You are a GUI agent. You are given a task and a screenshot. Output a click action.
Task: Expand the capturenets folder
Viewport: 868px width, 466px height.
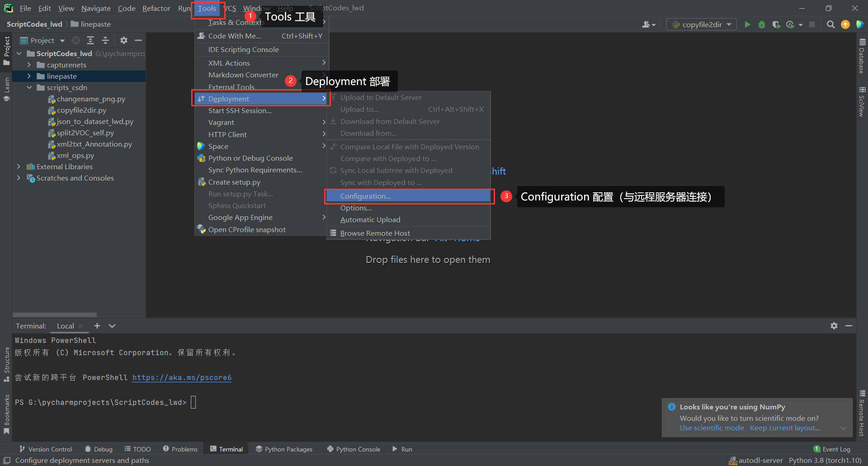[29, 65]
